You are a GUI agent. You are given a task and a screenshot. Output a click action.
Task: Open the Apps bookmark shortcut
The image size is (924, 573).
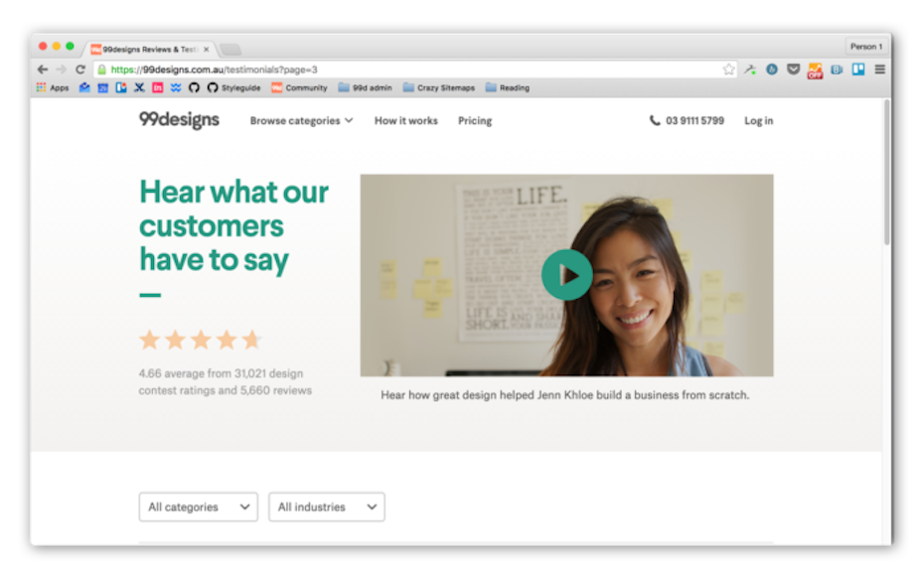pos(53,87)
